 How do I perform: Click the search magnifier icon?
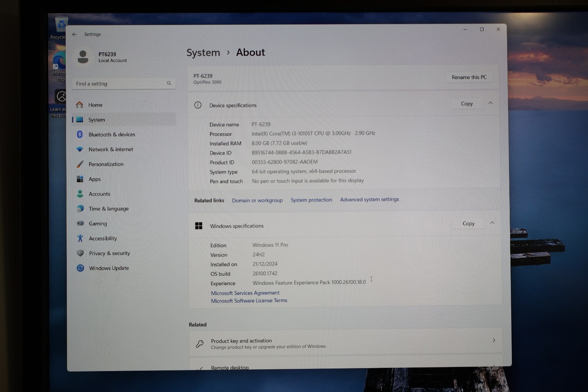(x=169, y=83)
